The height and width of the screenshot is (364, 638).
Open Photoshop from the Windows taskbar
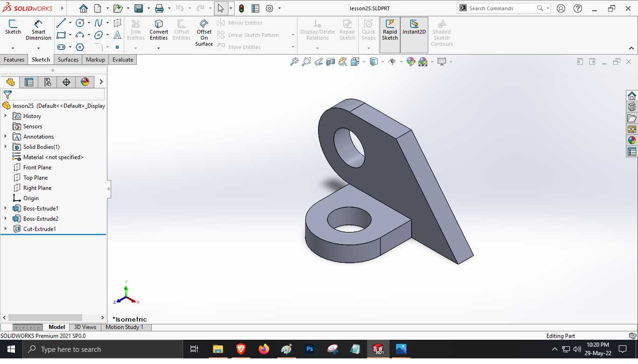(309, 349)
